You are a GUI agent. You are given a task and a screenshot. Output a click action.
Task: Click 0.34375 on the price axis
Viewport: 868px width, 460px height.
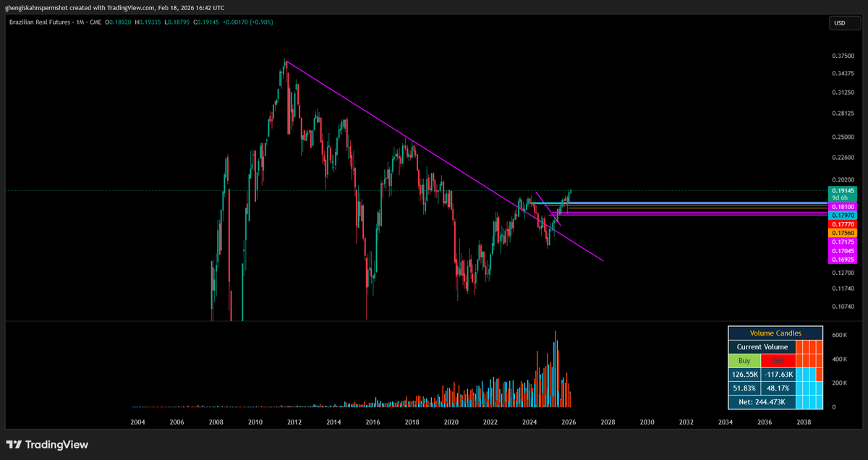(843, 74)
